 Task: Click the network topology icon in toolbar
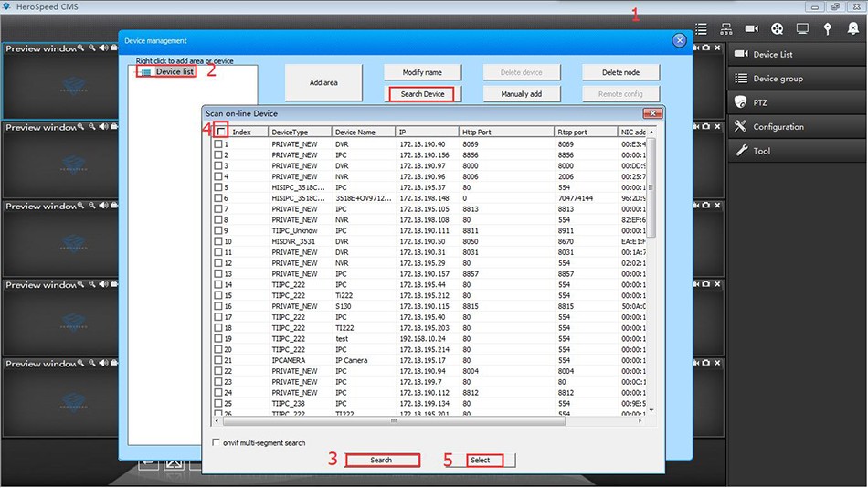[x=726, y=28]
